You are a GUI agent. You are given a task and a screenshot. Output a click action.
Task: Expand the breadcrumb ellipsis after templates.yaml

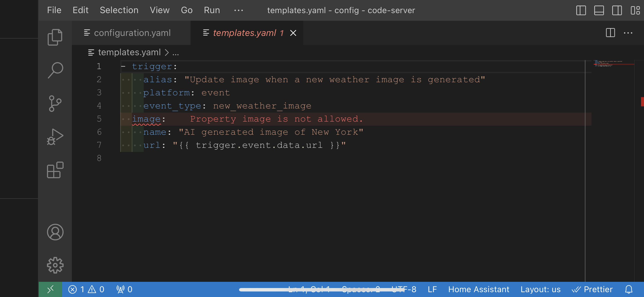[176, 52]
